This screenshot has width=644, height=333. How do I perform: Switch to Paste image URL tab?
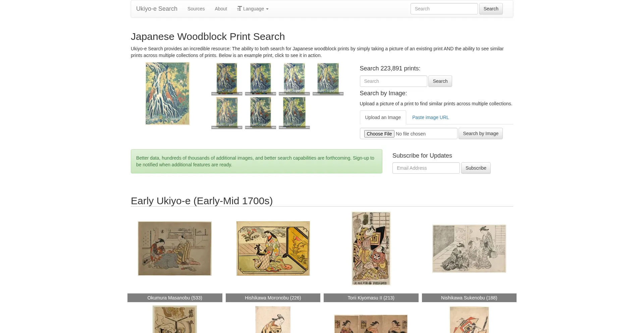point(430,117)
